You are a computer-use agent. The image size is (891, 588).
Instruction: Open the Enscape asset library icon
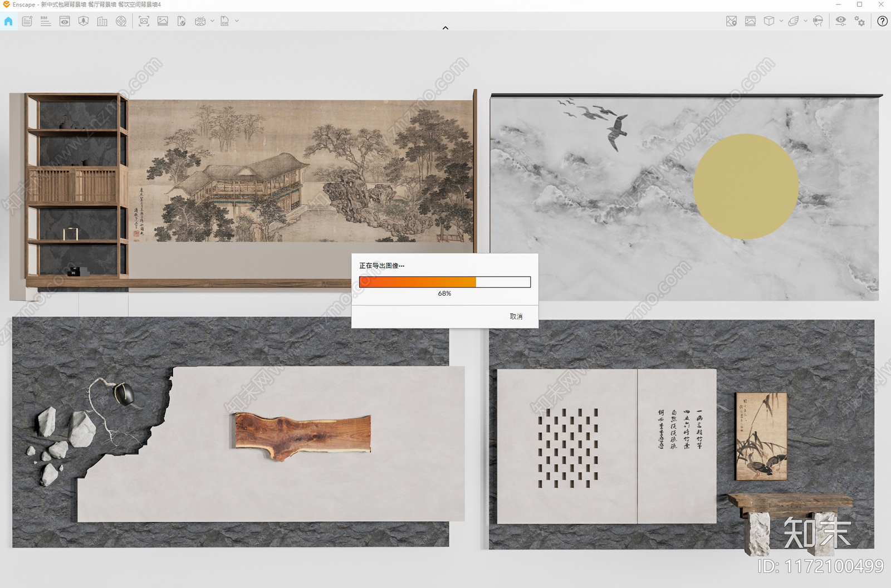pyautogui.click(x=84, y=21)
